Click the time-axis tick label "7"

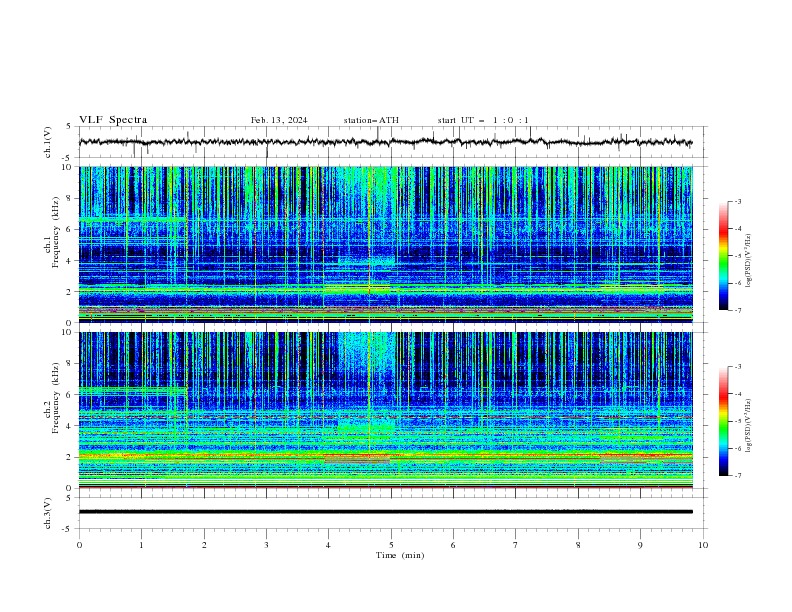coord(516,545)
